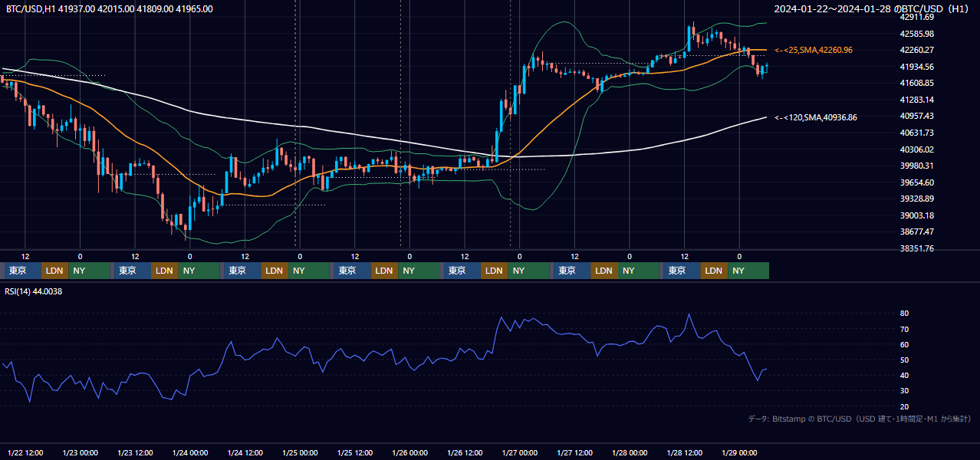Click the 2024-01-22〜2024-01-28 chart title

tap(873, 8)
